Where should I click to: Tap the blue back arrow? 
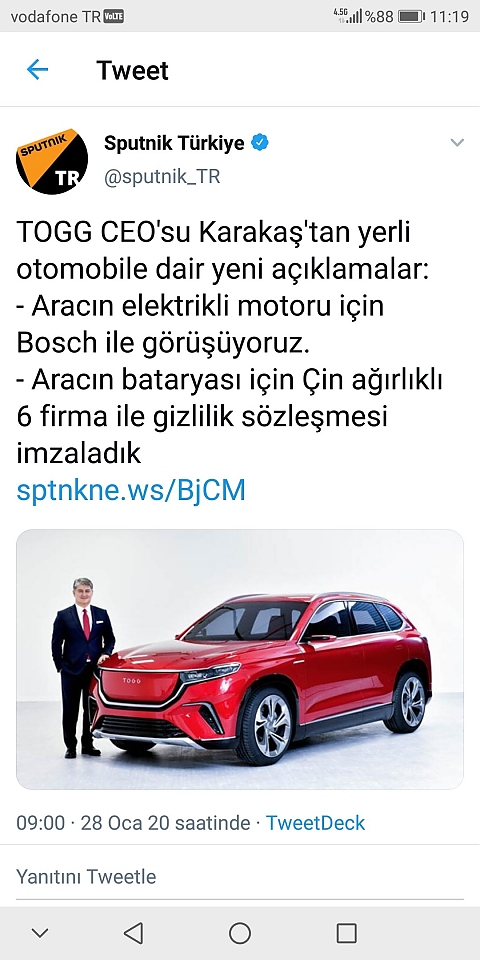37,70
